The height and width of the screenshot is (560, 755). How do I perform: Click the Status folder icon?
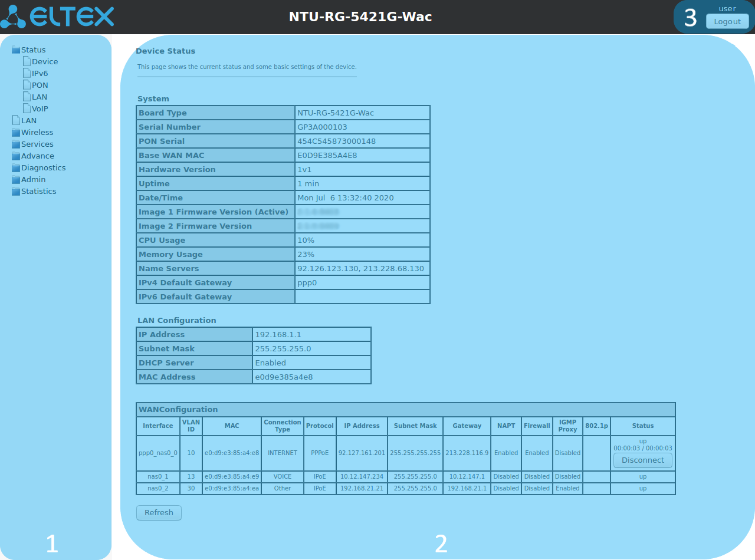click(x=16, y=50)
